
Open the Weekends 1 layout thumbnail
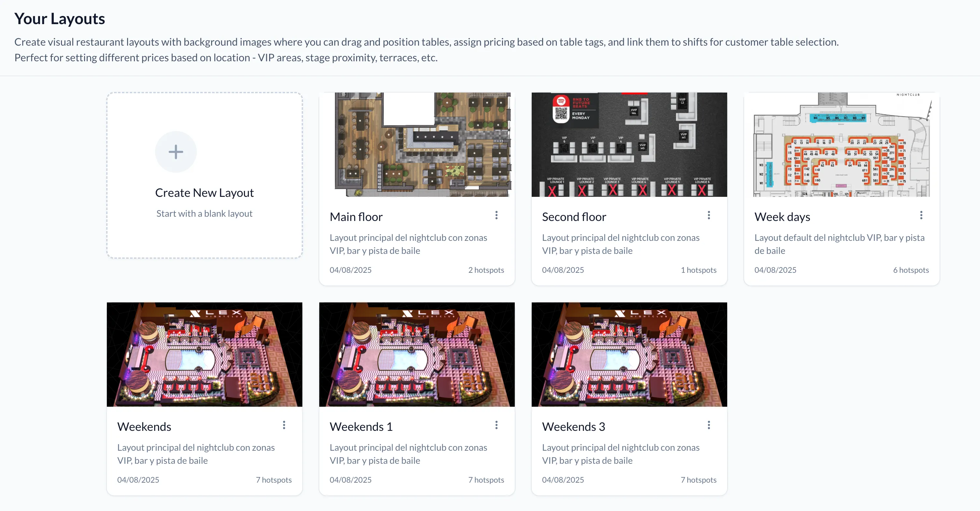coord(417,354)
